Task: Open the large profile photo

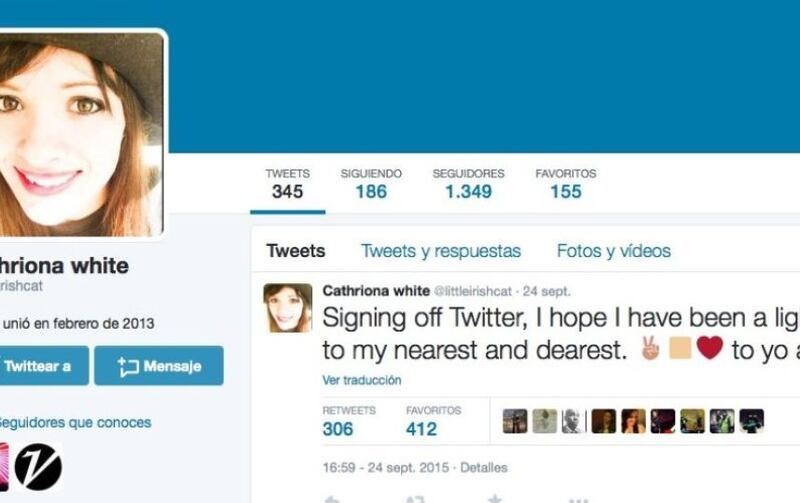Action: (x=81, y=135)
